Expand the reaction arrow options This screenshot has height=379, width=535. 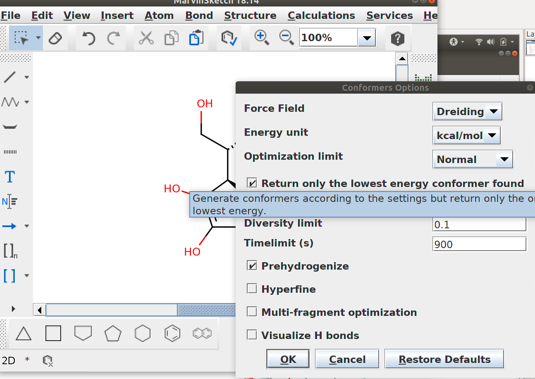pos(27,226)
